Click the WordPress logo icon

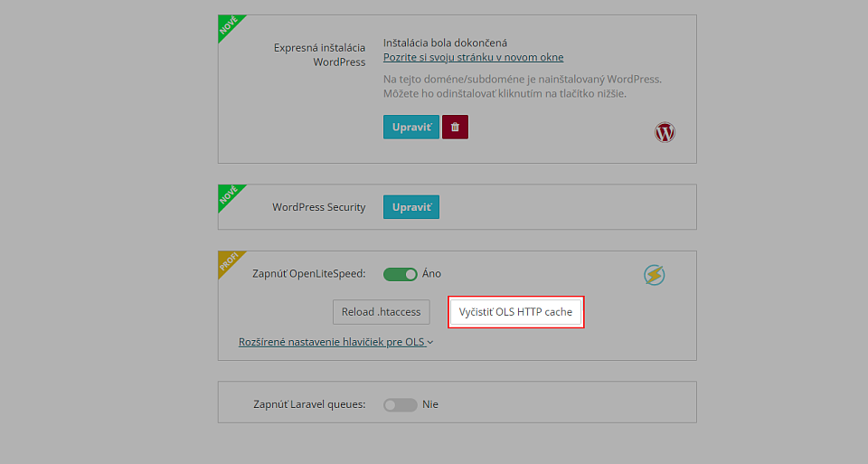click(665, 132)
